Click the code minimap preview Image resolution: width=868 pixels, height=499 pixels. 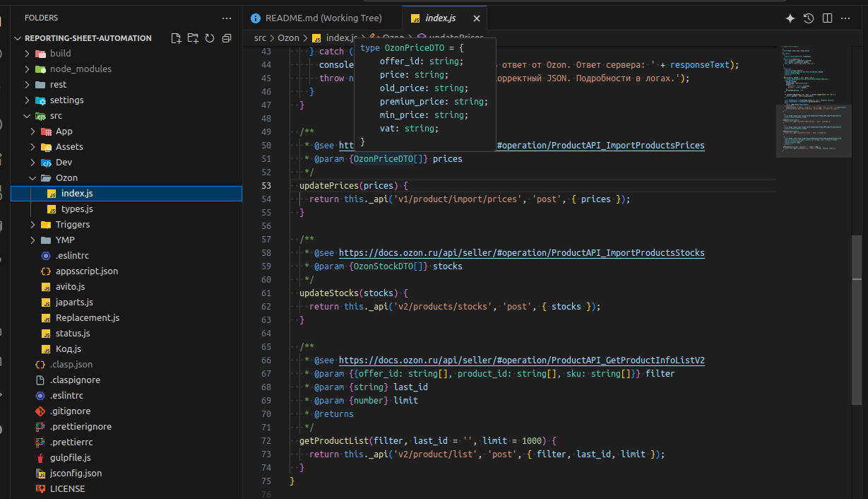click(x=812, y=100)
